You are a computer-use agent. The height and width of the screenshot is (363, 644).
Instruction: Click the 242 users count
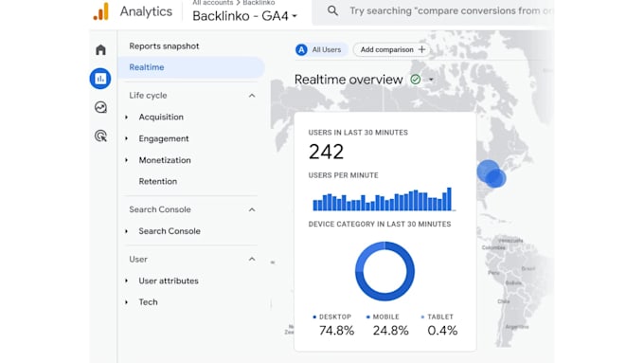(x=326, y=152)
